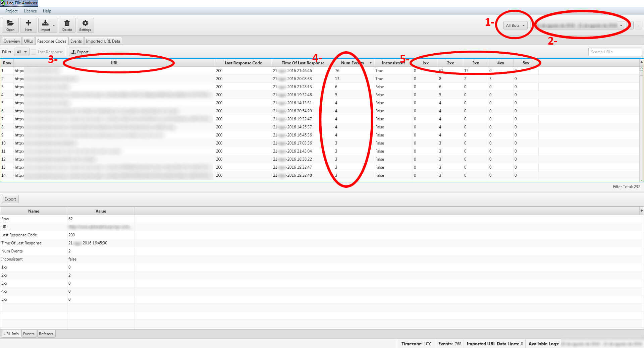Toggle the Last Response checkbox
644x348 pixels.
(x=34, y=52)
